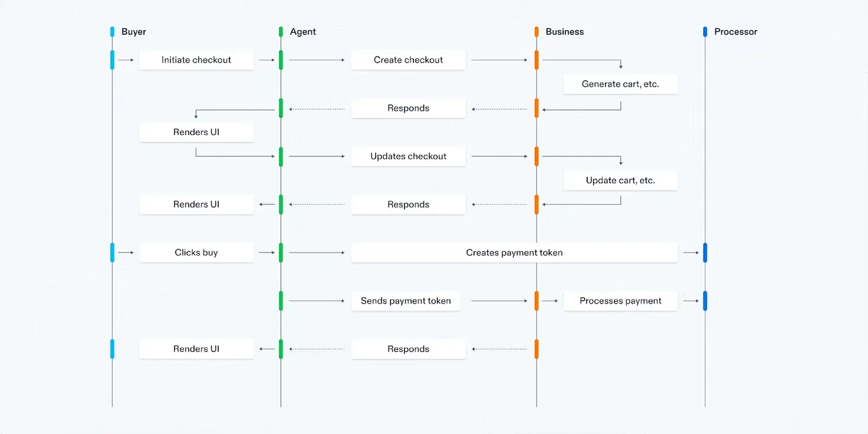Select the Update cart, etc. box
Image resolution: width=868 pixels, height=434 pixels.
pos(620,180)
